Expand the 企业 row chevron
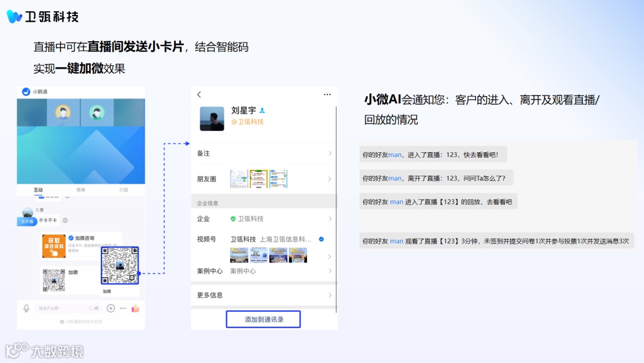This screenshot has width=644, height=363. (x=330, y=219)
